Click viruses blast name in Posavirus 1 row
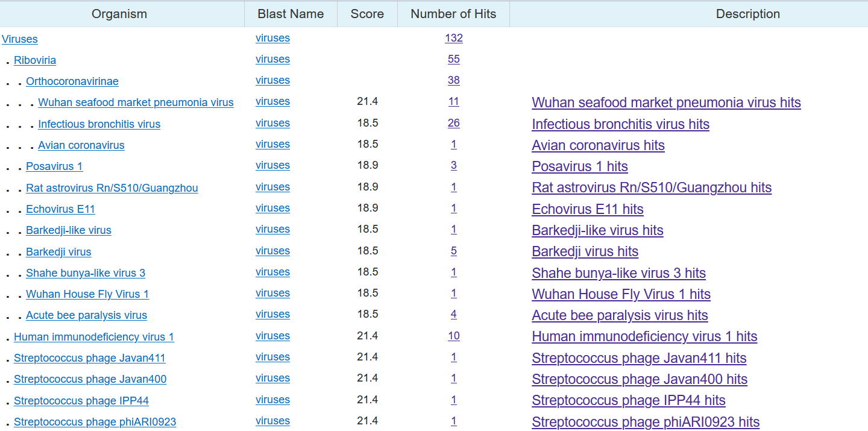Image resolution: width=868 pixels, height=431 pixels. [272, 165]
